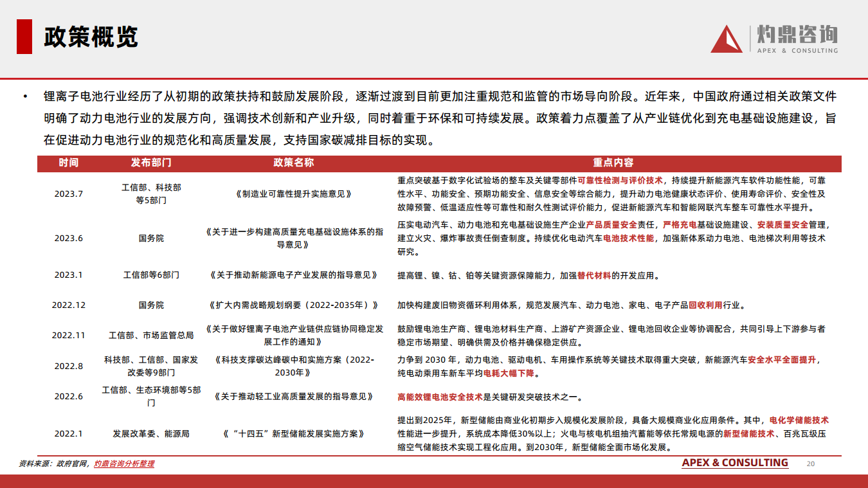Viewport: 868px width, 488px height.
Task: Select the 2022.12 date cell
Action: click(x=69, y=305)
